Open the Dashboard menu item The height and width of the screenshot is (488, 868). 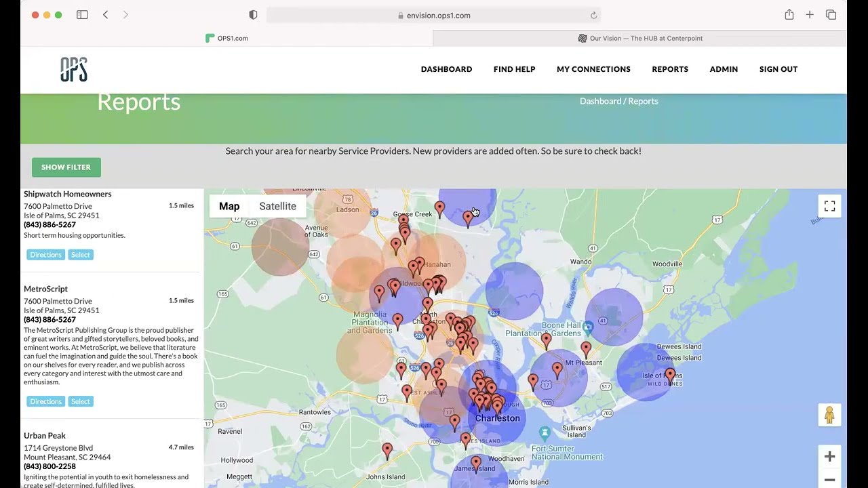pos(446,69)
